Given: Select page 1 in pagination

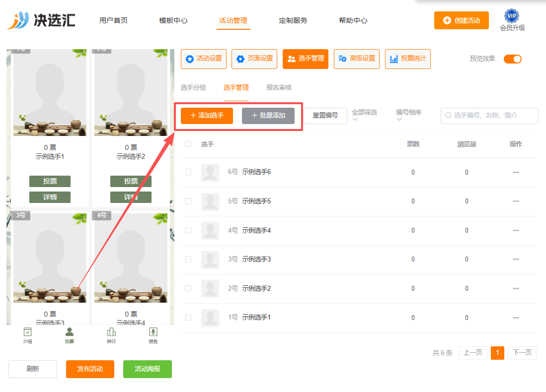Looking at the screenshot, I should click(498, 353).
